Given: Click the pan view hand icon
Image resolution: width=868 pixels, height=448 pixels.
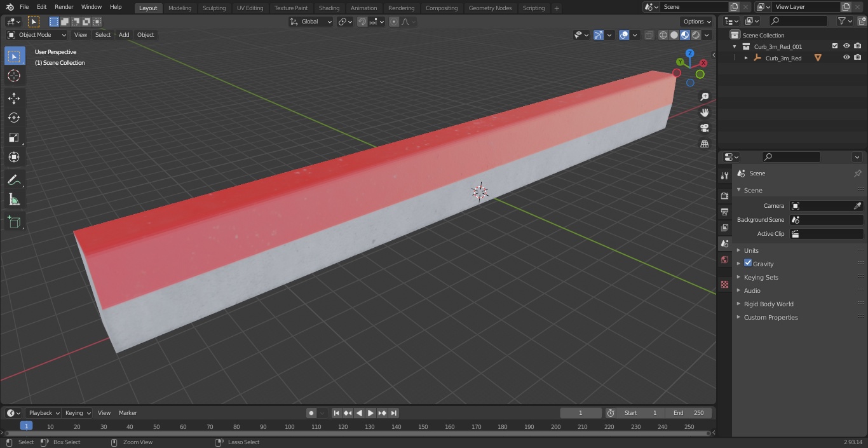Looking at the screenshot, I should click(704, 112).
